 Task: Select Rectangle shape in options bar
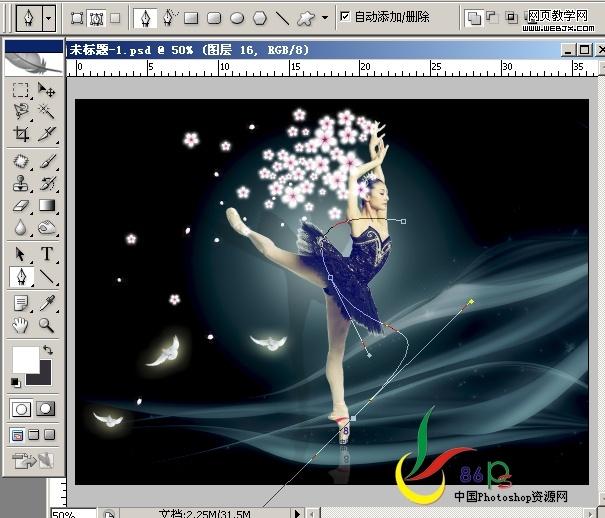(191, 18)
